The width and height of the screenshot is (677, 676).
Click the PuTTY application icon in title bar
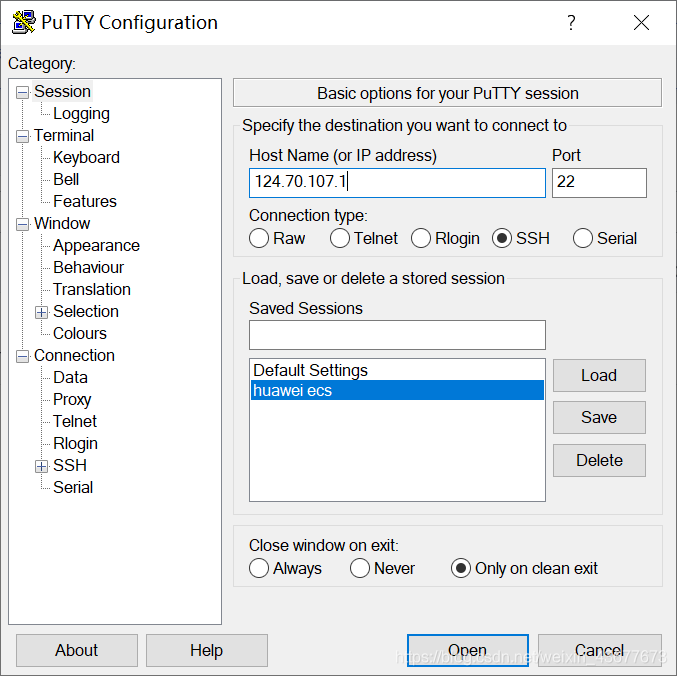coord(23,22)
